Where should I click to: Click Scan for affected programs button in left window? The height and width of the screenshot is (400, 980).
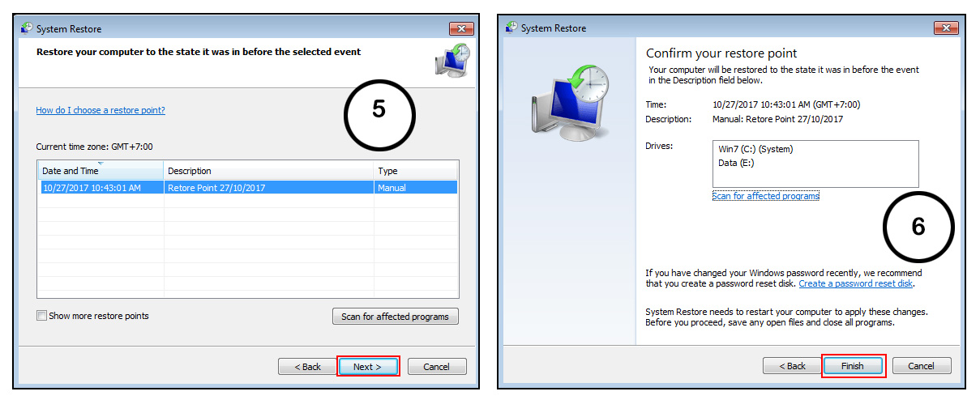point(396,317)
